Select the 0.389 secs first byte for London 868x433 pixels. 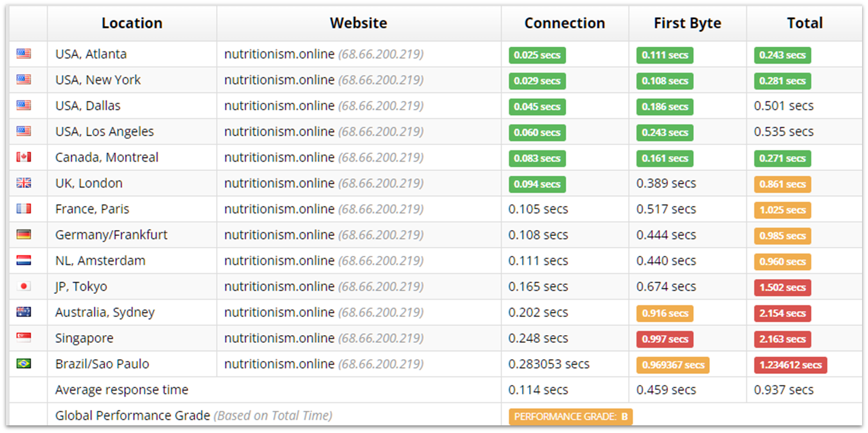[x=666, y=183]
